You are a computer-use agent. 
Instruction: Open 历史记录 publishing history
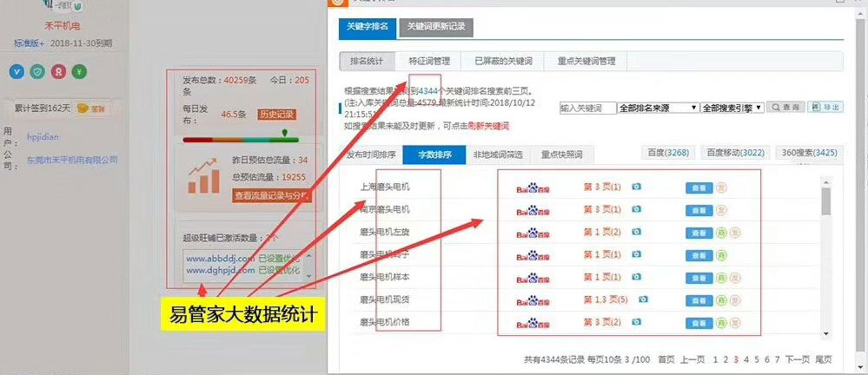276,115
